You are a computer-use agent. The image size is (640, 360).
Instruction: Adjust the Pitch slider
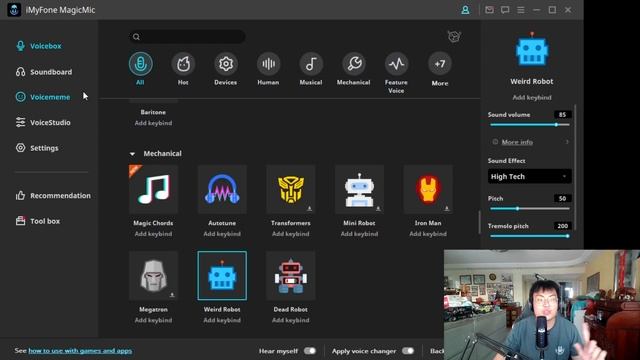529,209
